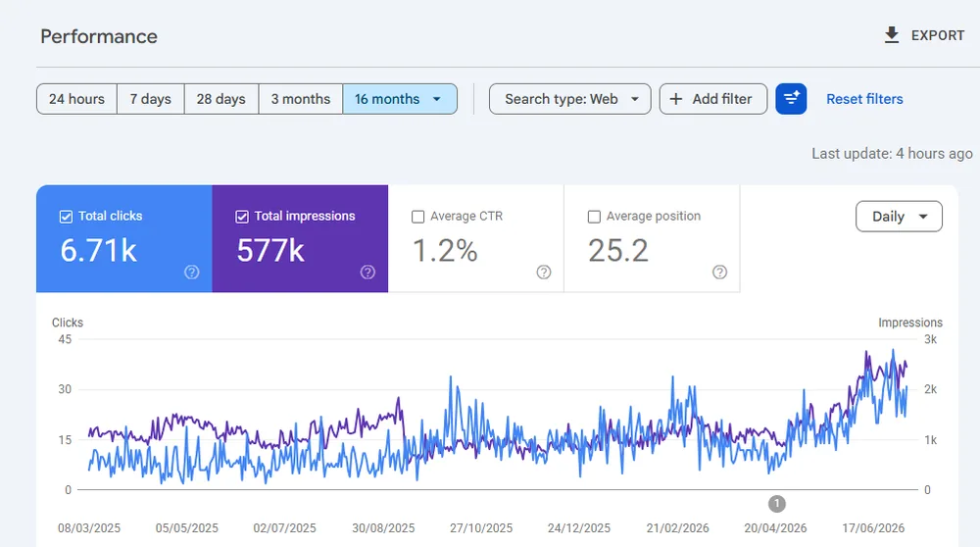Click plus icon in Add filter button
This screenshot has width=980, height=547.
coord(675,99)
